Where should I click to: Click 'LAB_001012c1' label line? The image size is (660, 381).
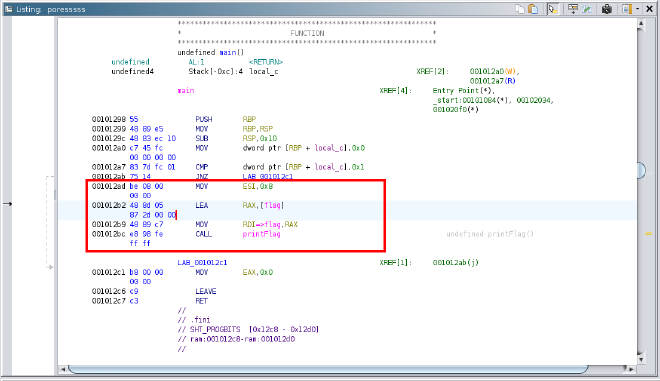pos(202,263)
